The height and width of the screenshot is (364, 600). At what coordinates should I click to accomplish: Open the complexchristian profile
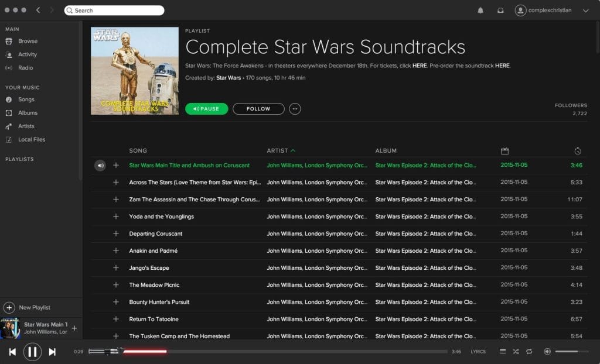point(543,11)
